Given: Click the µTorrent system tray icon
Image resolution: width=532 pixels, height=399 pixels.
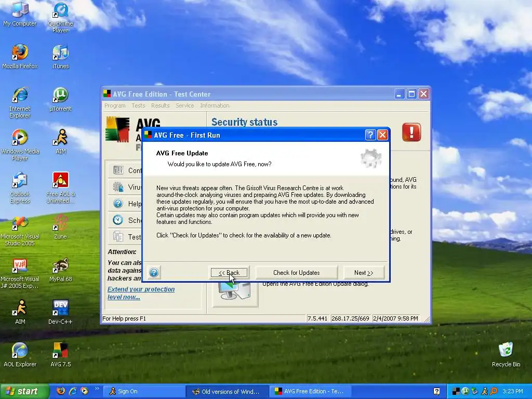Looking at the screenshot, I should tap(465, 391).
